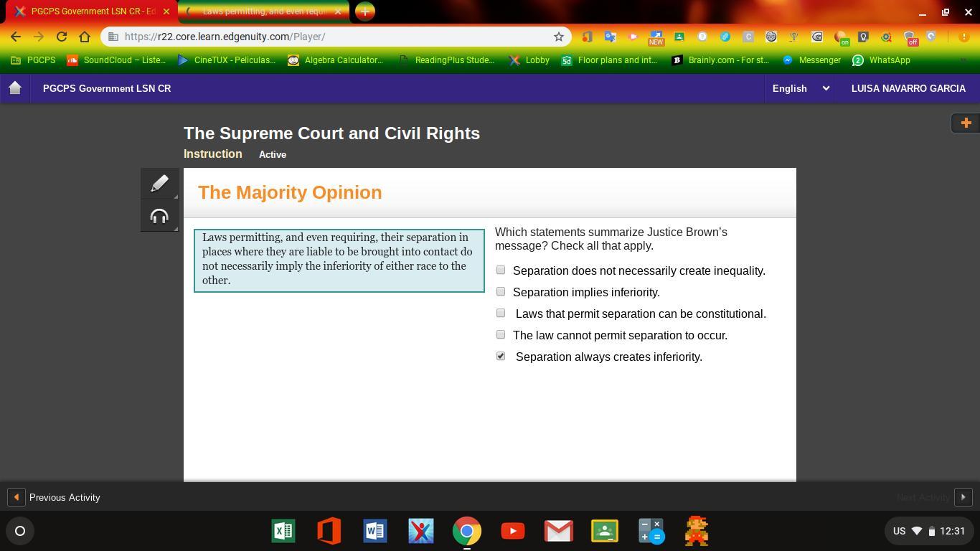
Task: Open the Floor plans bookmark
Action: (610, 60)
